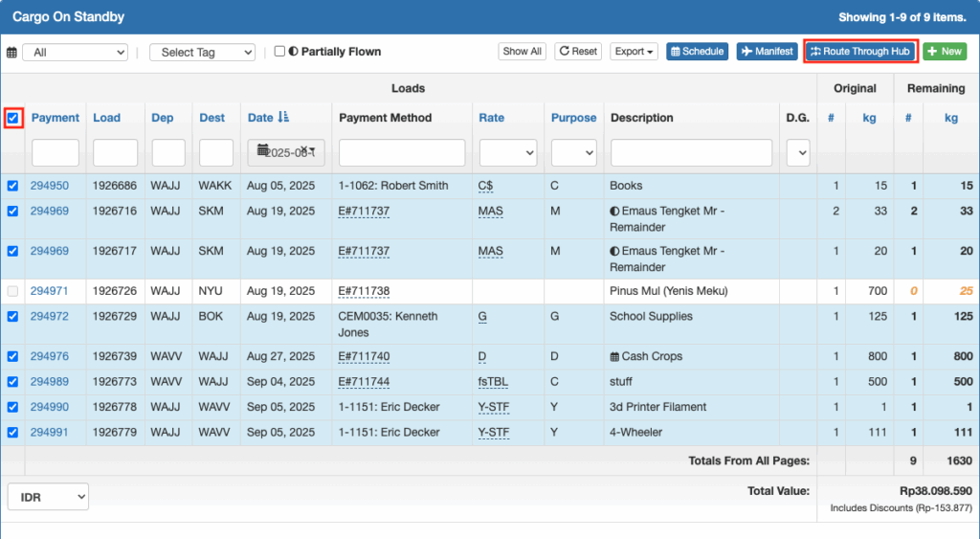Screen dimensions: 980x539
Task: Expand the Select Tag dropdown
Action: click(x=202, y=53)
